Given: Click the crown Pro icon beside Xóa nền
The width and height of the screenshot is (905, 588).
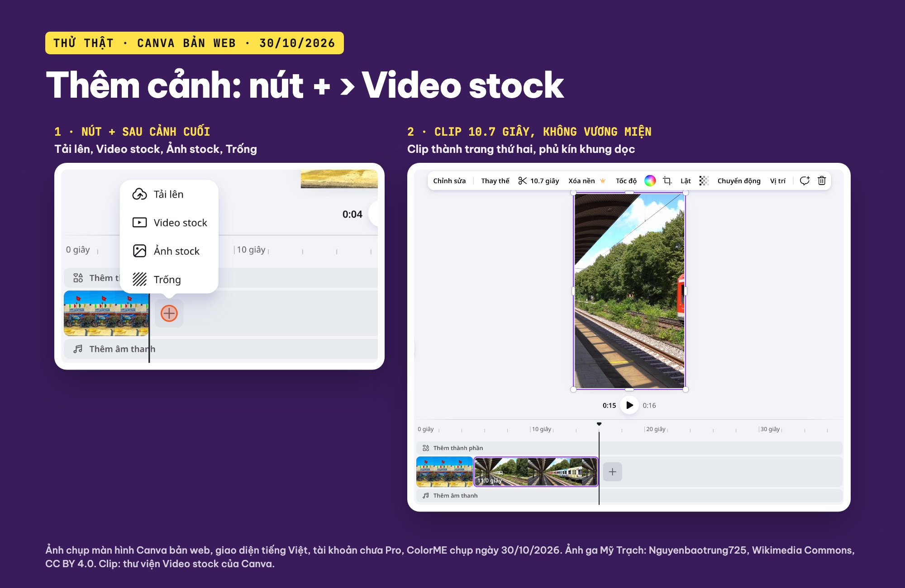Looking at the screenshot, I should pos(603,181).
